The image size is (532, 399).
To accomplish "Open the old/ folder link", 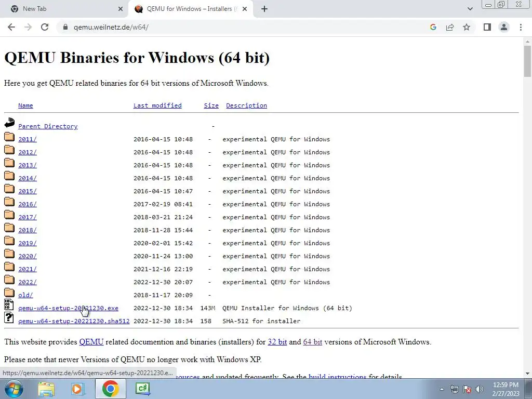I will [x=25, y=295].
